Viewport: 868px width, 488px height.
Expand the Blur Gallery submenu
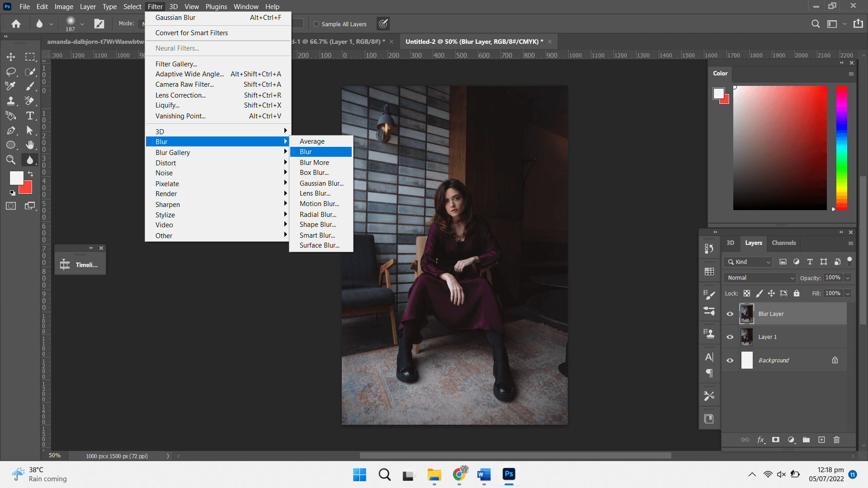click(217, 153)
